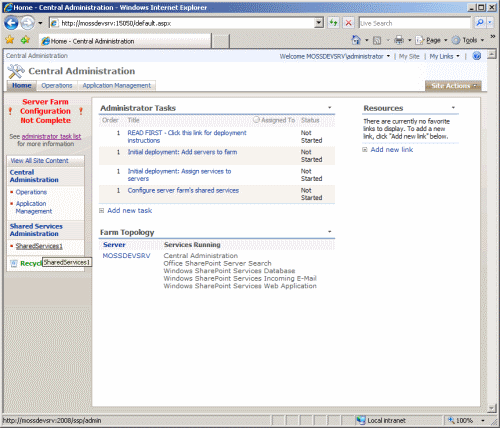Screen dimensions: 500x428
Task: Click the Add new link plus icon
Action: pos(365,150)
